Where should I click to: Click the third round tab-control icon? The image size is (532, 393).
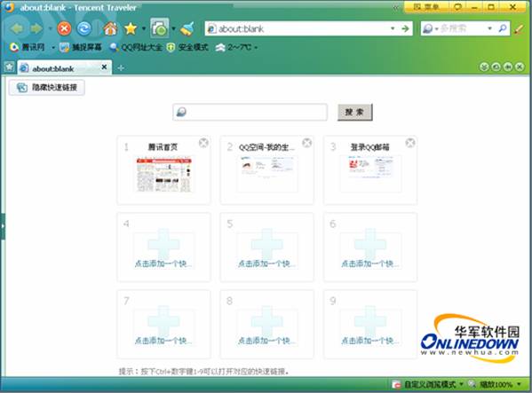click(x=508, y=67)
